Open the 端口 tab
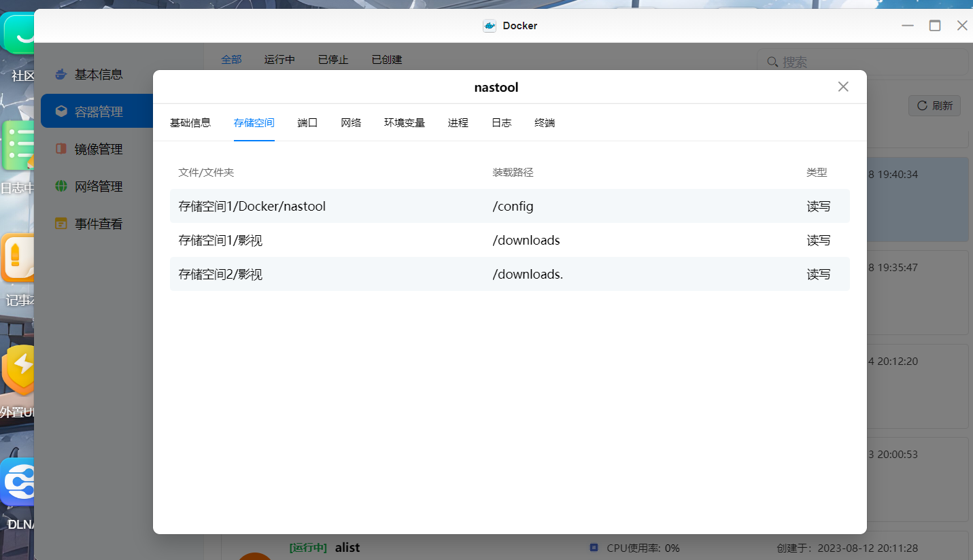The width and height of the screenshot is (973, 560). (307, 123)
